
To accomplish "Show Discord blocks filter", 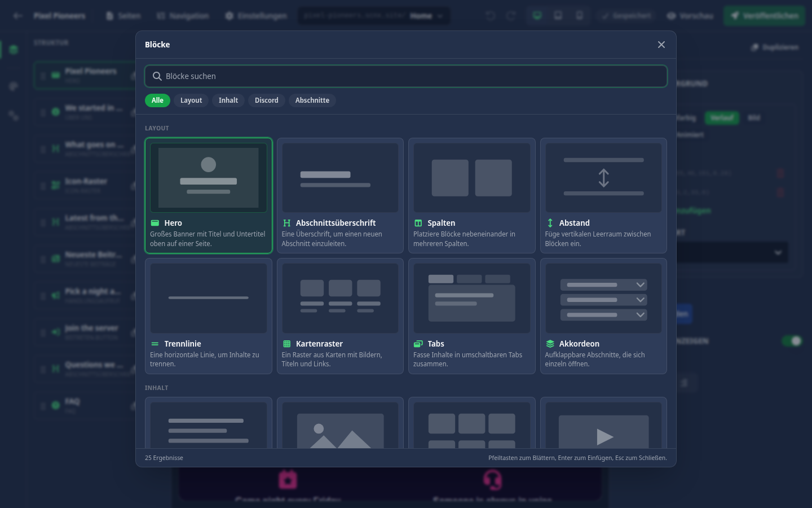I will [x=267, y=100].
